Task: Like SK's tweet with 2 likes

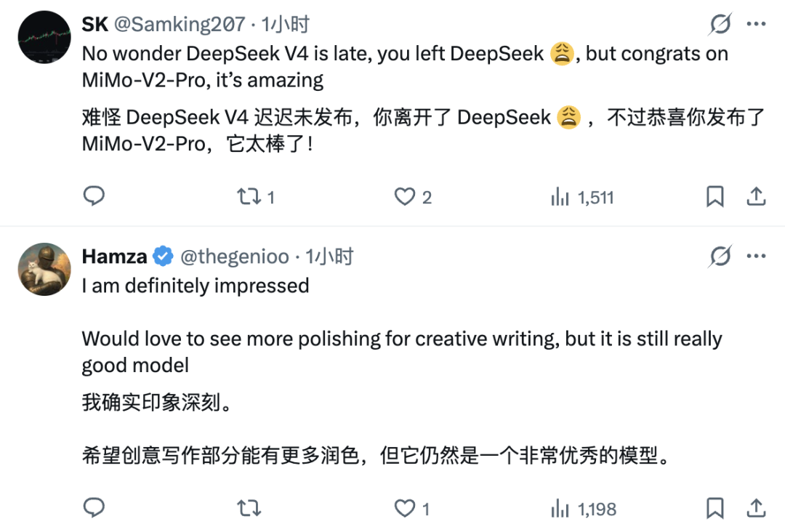Action: [404, 196]
